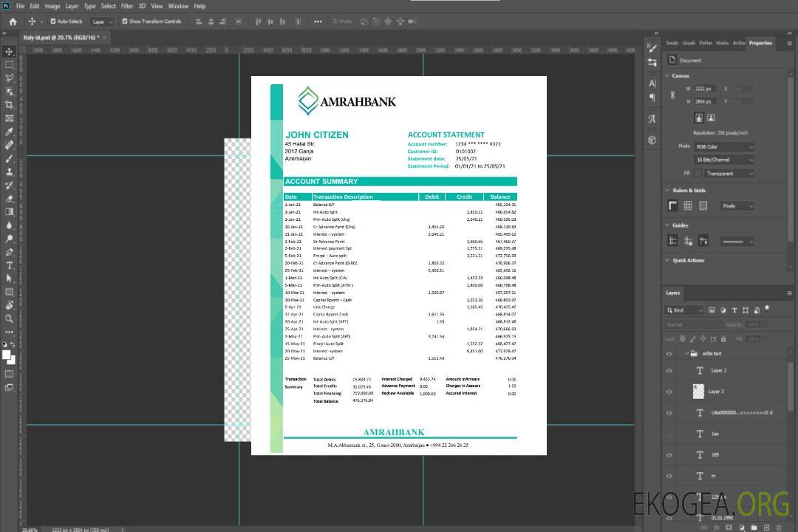The height and width of the screenshot is (532, 798).
Task: Toggle grid visibility in Rulers & Grids
Action: (688, 205)
